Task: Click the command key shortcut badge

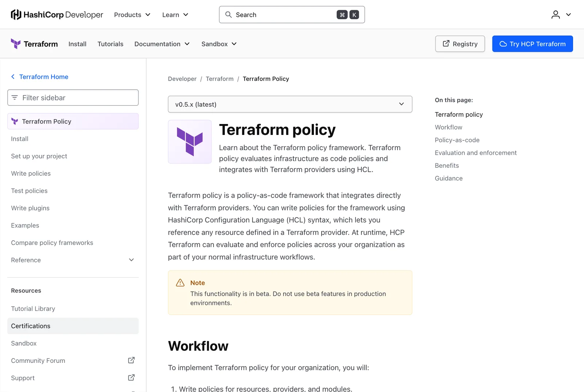Action: click(x=342, y=15)
